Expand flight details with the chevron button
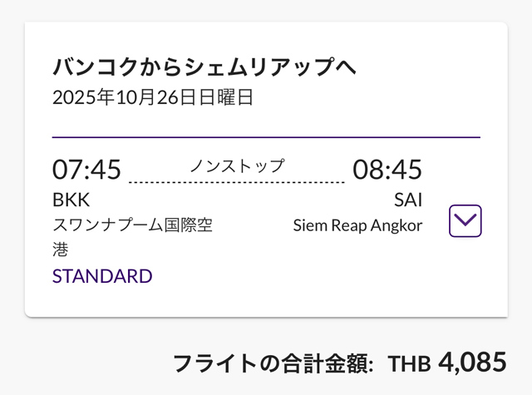Viewport: 532px width, 395px height. (x=465, y=220)
